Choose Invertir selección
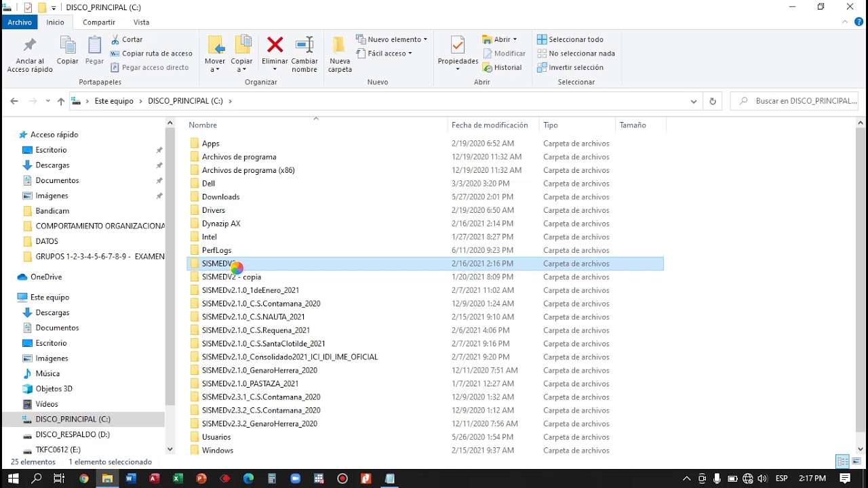 tap(570, 68)
